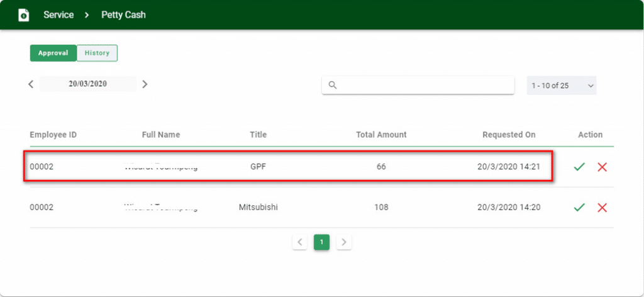The height and width of the screenshot is (297, 644).
Task: Click the search magnifier icon
Action: [x=333, y=85]
